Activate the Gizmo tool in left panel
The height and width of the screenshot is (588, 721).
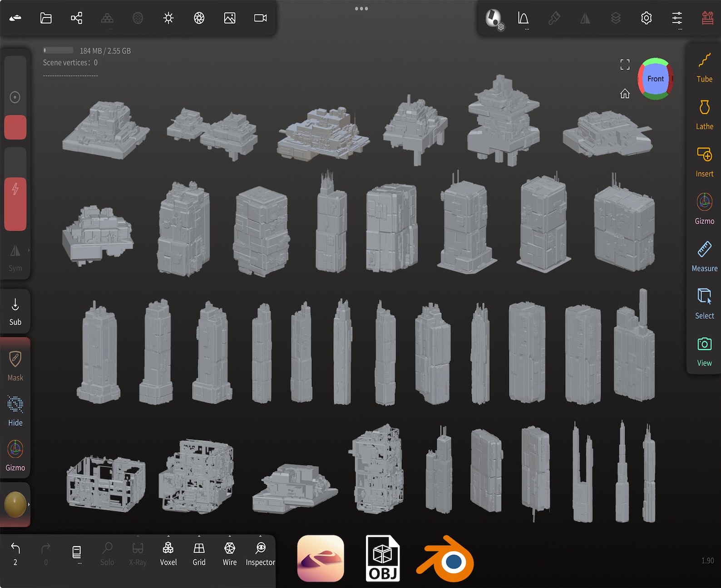coord(15,455)
